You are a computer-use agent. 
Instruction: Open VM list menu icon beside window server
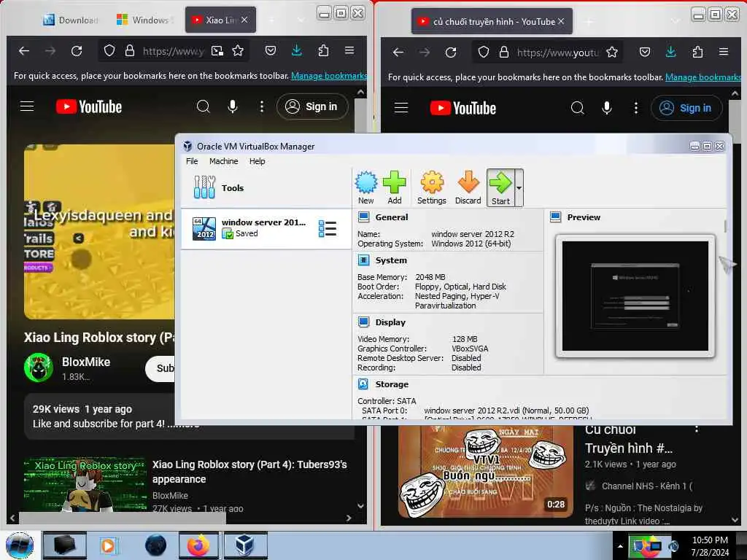[x=328, y=228]
